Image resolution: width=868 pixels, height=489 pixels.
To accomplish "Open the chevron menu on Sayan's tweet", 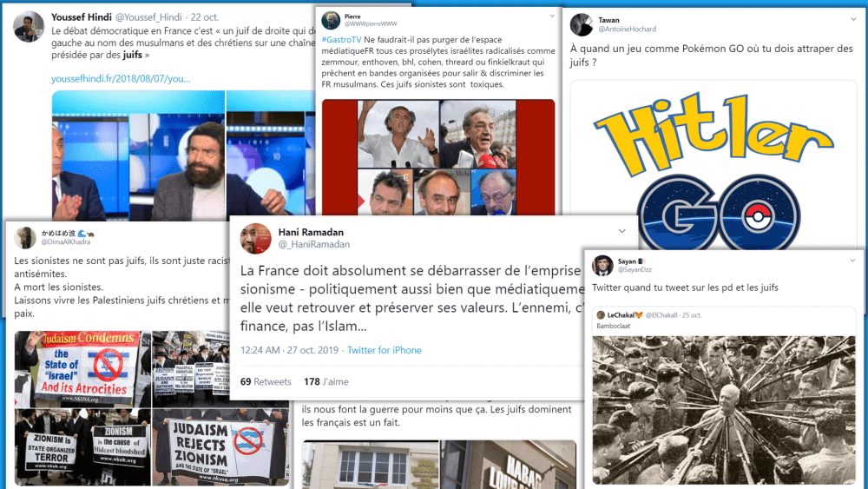I will pyautogui.click(x=852, y=261).
